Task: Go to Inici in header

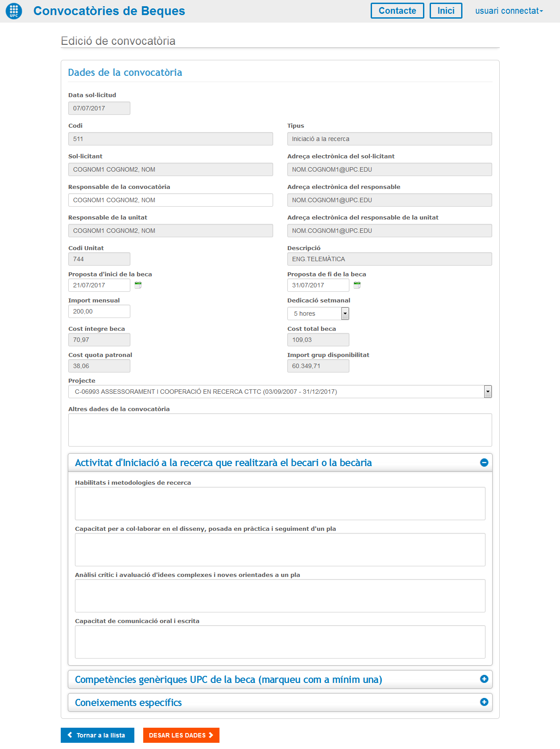Action: (446, 11)
